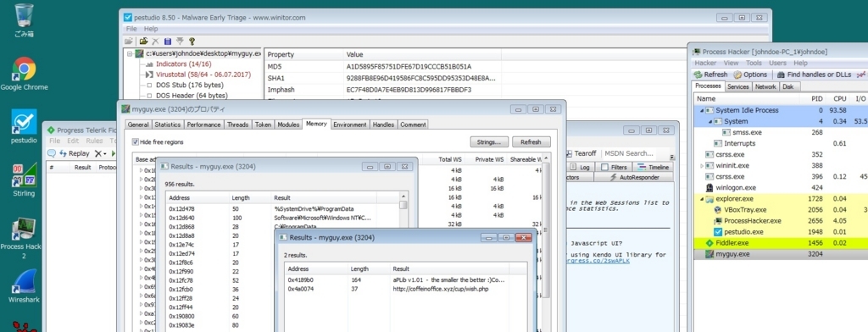
Task: Click pestudio's question mark help icon
Action: coord(192,41)
